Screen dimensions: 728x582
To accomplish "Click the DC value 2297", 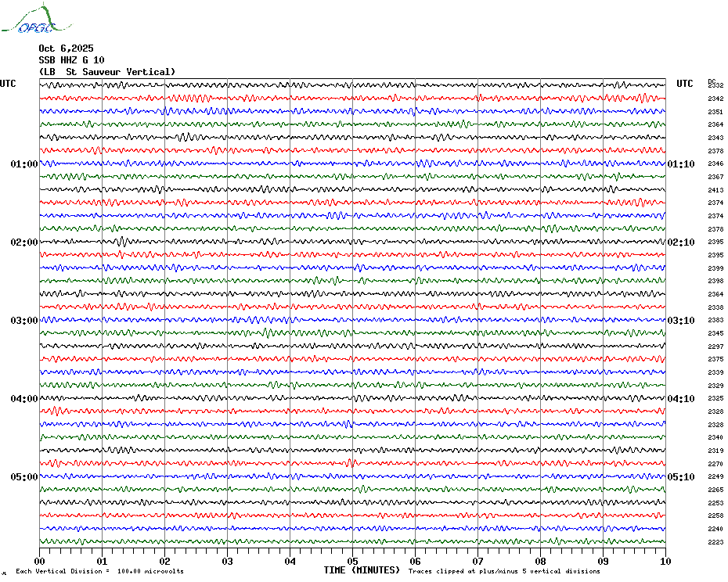I will tap(715, 347).
